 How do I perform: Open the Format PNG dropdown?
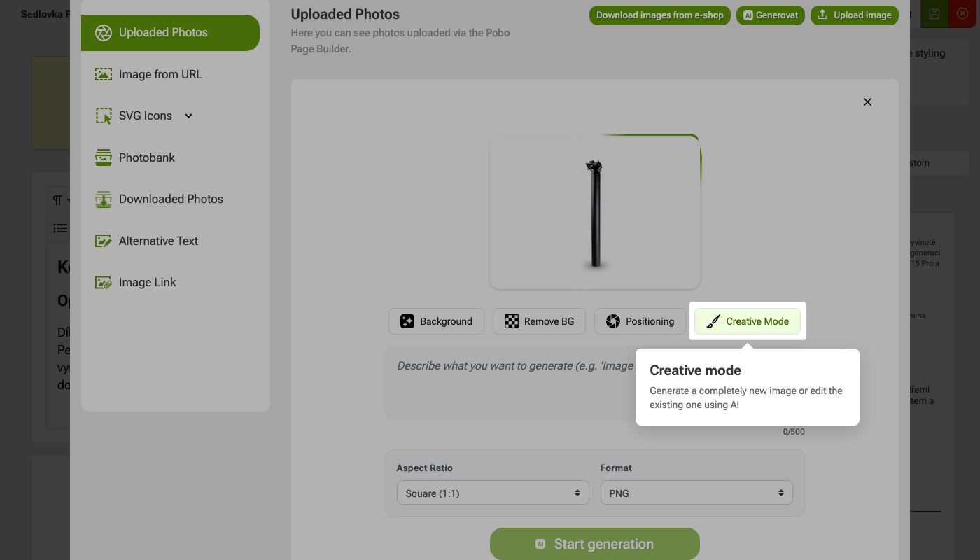[696, 493]
